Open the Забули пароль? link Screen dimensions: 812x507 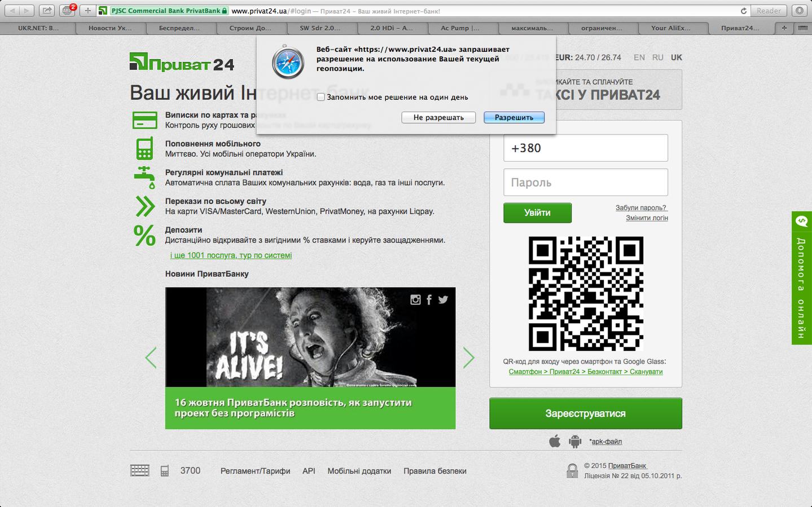point(641,208)
